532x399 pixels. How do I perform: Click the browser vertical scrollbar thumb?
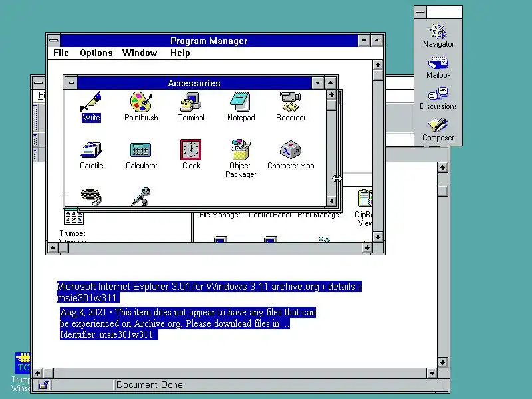pyautogui.click(x=442, y=191)
